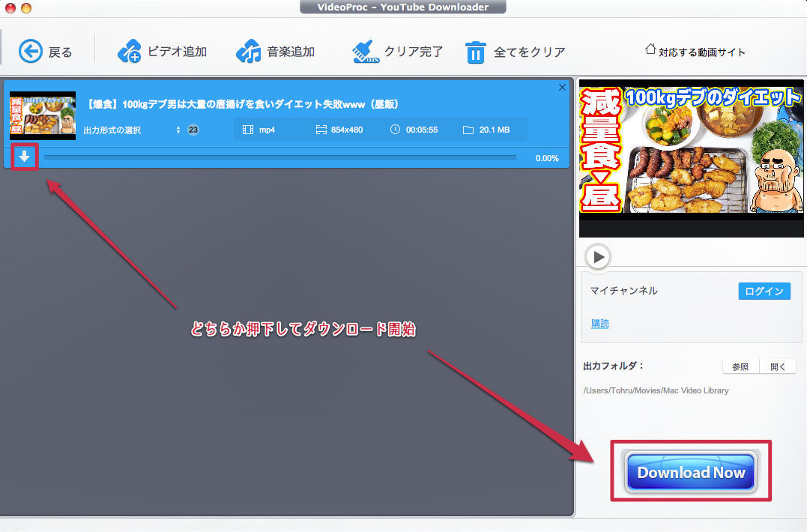
Task: Click the mp4 film format icon
Action: pos(247,130)
